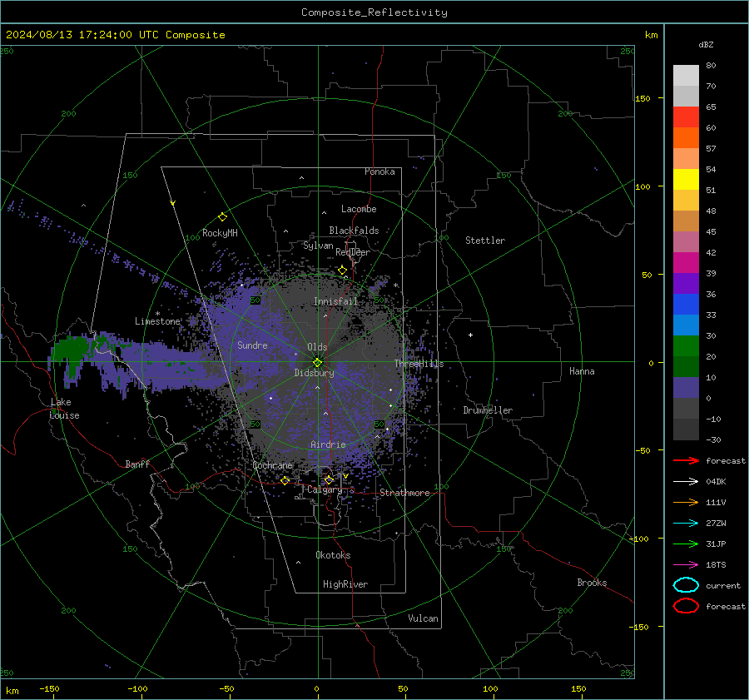Select the yellow radar-site marker near Olds

pyautogui.click(x=317, y=362)
